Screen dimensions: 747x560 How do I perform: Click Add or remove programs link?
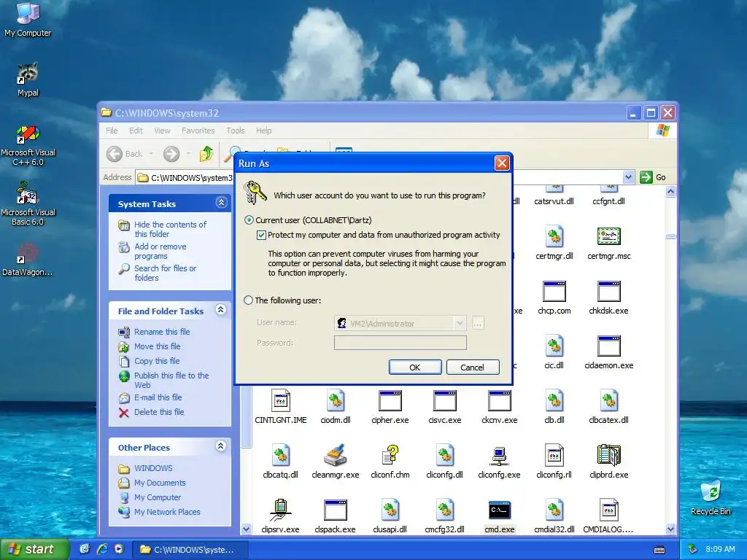[160, 252]
